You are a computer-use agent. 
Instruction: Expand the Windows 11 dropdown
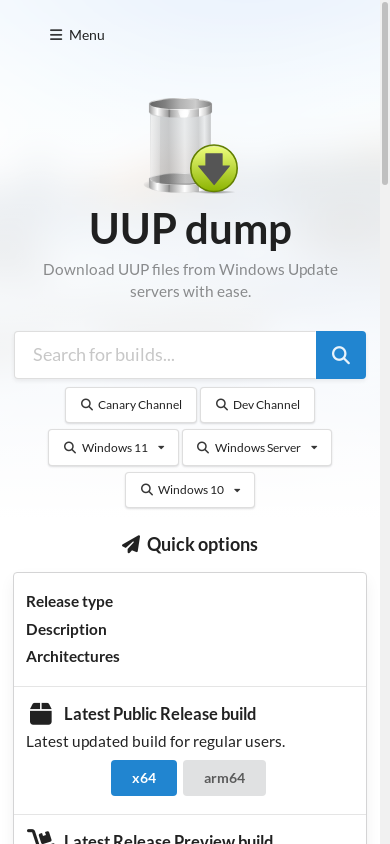114,447
